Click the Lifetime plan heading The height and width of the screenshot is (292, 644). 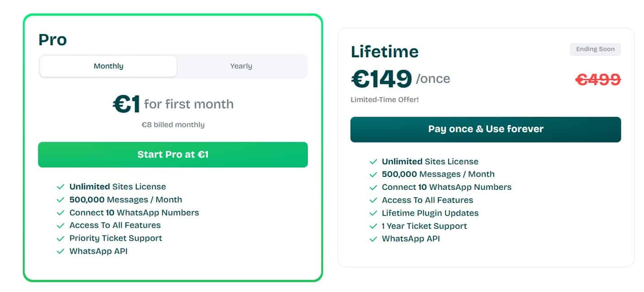click(385, 52)
